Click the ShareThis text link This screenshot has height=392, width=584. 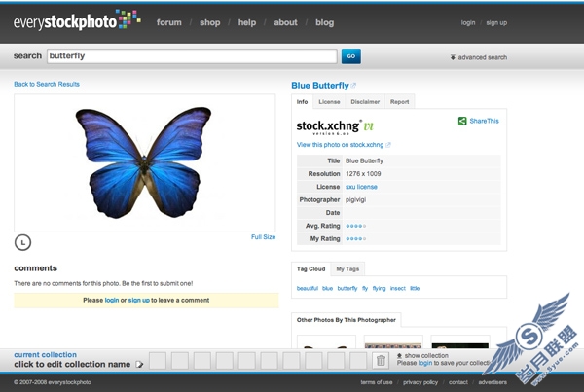pos(484,121)
